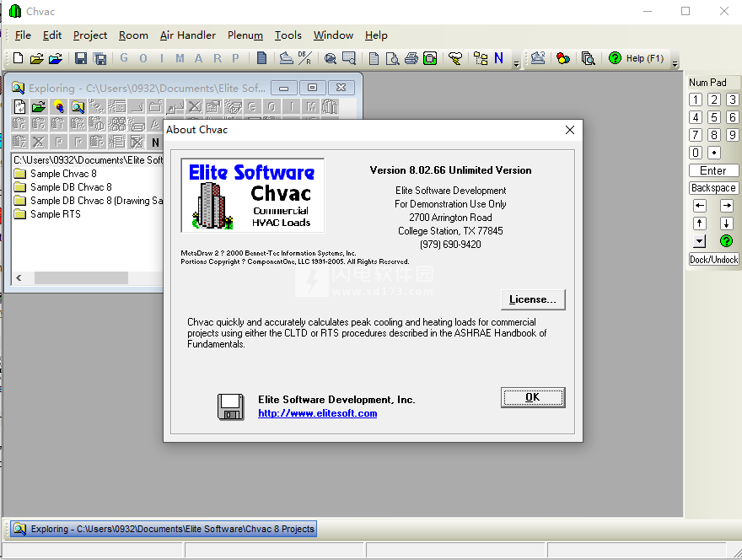Open the Project menu
This screenshot has height=560, width=742.
[x=90, y=35]
